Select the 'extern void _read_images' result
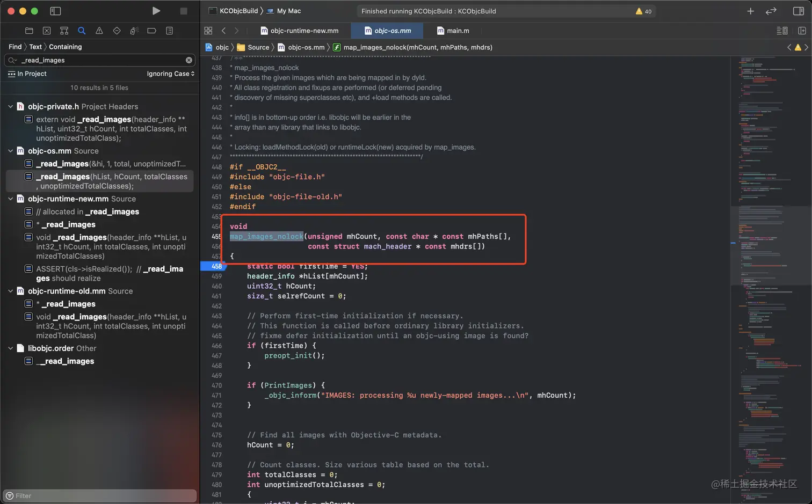 [x=105, y=129]
